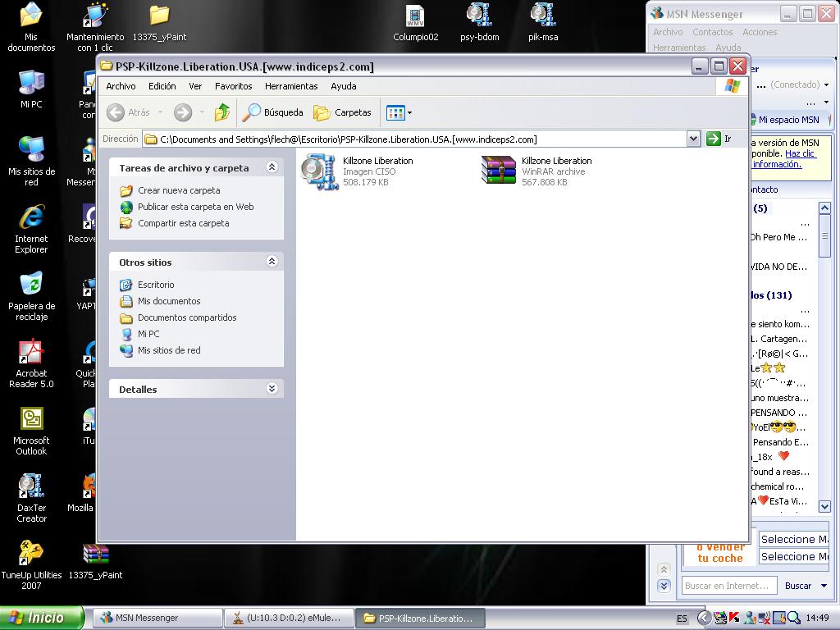The height and width of the screenshot is (630, 840).
Task: Click the ES language indicator
Action: coord(682,619)
